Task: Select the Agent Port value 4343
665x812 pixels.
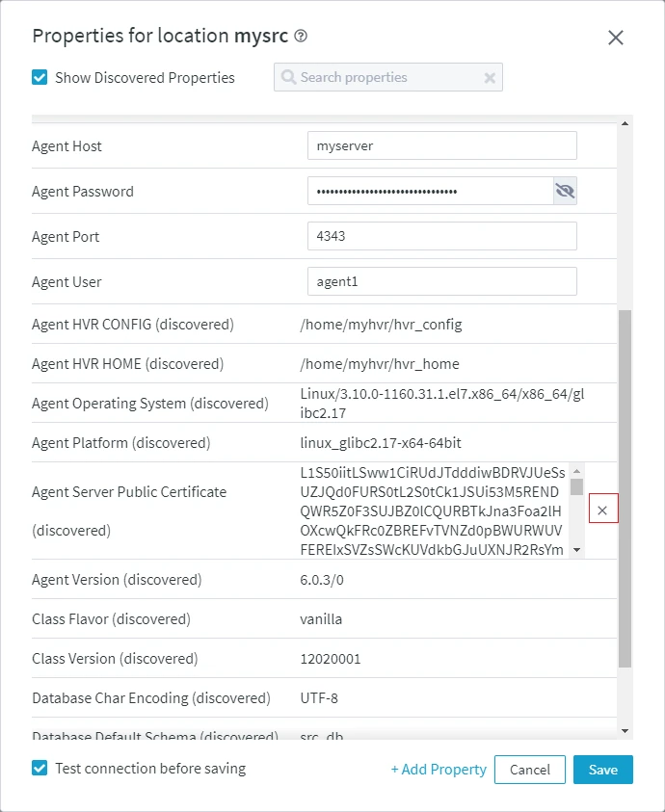Action: (440, 236)
